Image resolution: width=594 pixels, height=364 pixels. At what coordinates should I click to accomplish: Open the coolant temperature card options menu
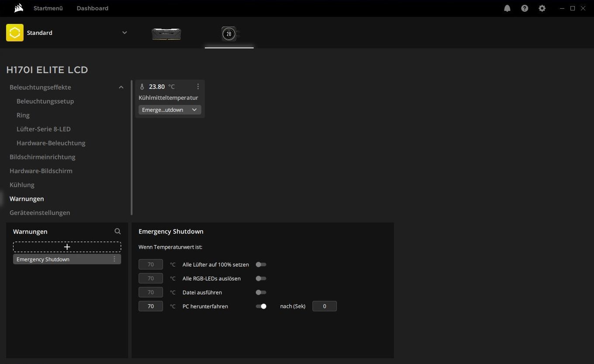[x=198, y=86]
